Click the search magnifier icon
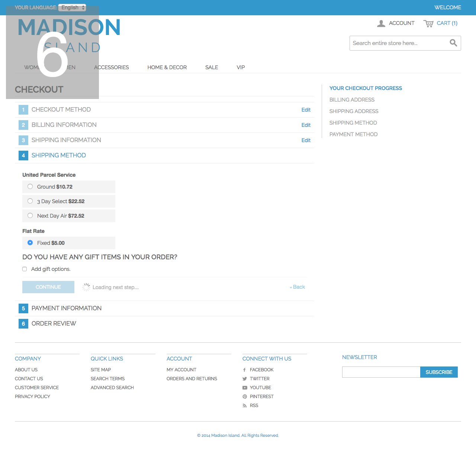Image resolution: width=476 pixels, height=461 pixels. point(453,43)
